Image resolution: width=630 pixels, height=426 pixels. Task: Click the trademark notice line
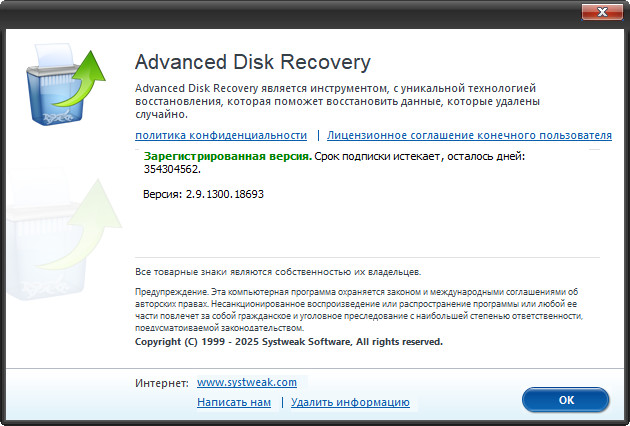(x=278, y=271)
